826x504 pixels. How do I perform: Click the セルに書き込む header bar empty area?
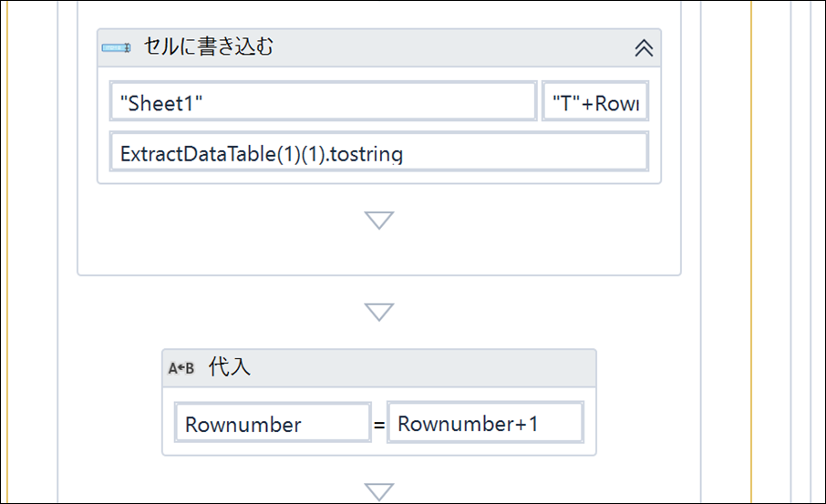(x=453, y=48)
